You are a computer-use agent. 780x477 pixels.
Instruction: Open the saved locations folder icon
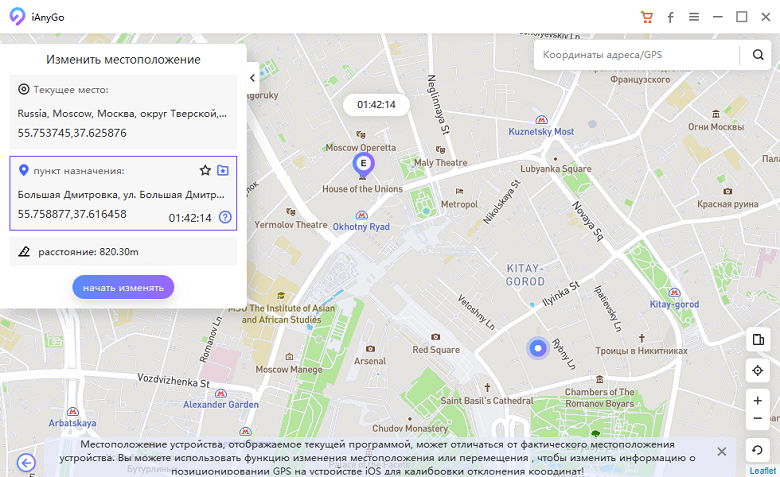pos(223,171)
